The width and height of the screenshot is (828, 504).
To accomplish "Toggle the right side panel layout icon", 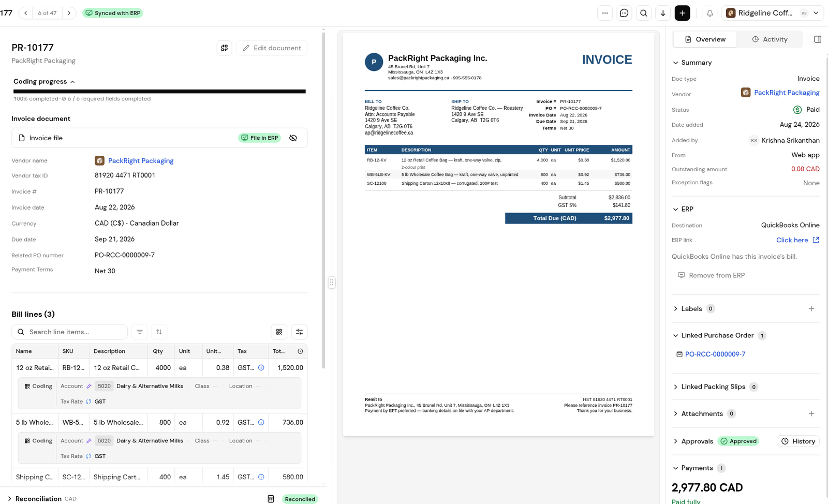I will 818,39.
